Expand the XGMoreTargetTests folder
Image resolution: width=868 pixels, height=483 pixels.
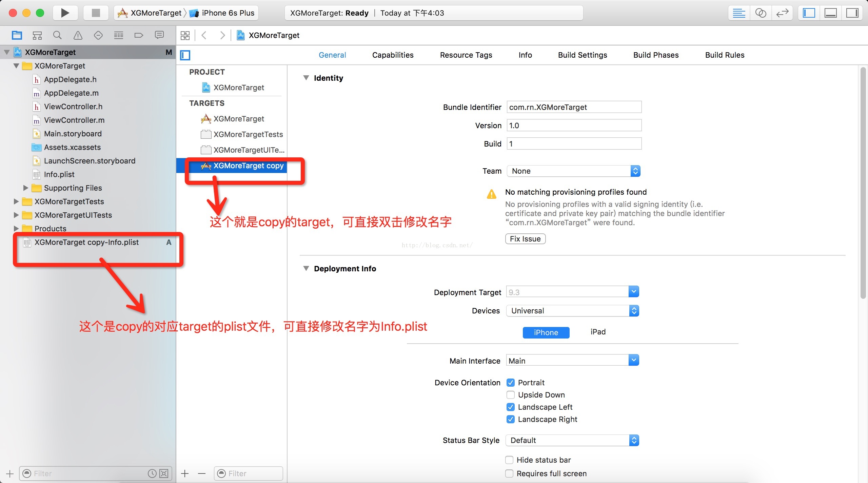(x=16, y=201)
